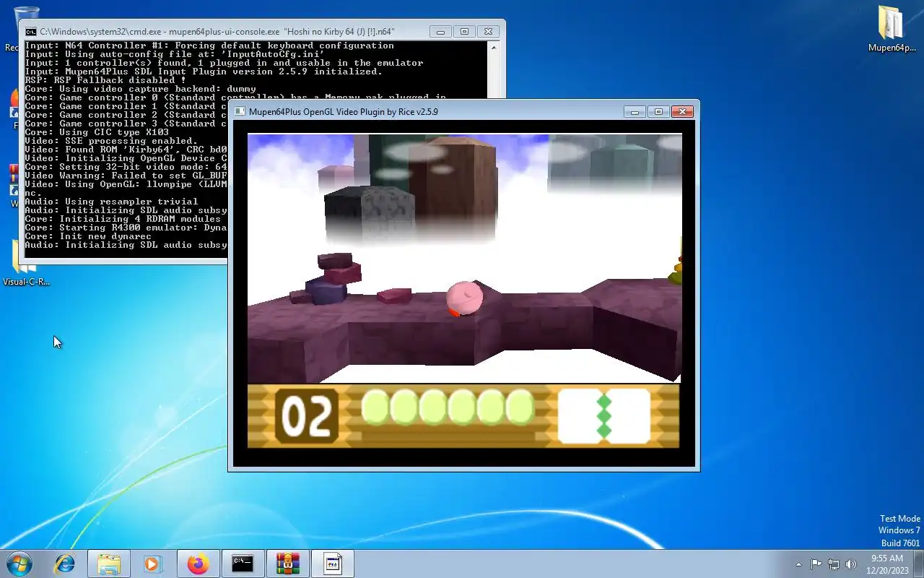This screenshot has height=578, width=924.
Task: Open Firefox from the taskbar
Action: pos(198,564)
